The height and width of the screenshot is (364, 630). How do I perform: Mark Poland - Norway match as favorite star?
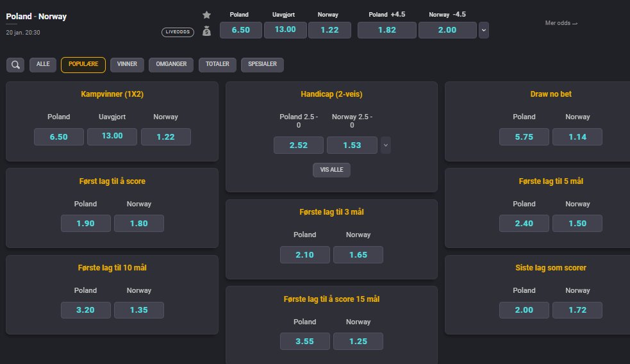click(x=206, y=15)
